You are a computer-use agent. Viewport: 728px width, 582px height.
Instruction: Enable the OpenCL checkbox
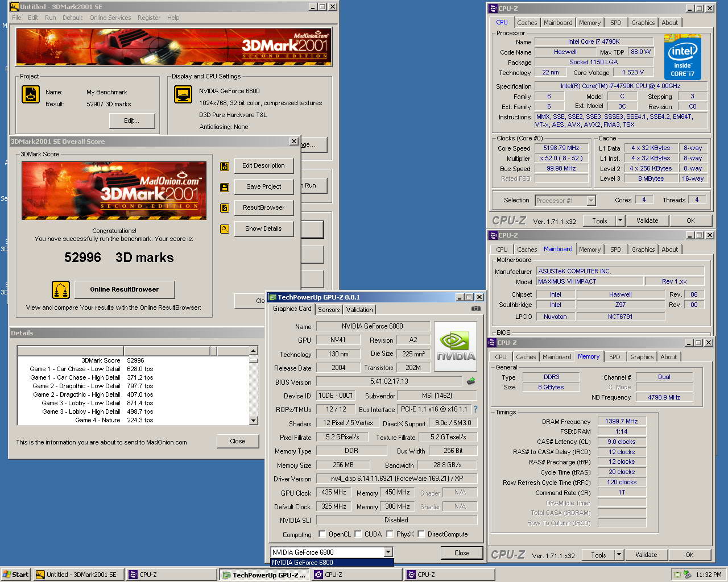(x=322, y=534)
